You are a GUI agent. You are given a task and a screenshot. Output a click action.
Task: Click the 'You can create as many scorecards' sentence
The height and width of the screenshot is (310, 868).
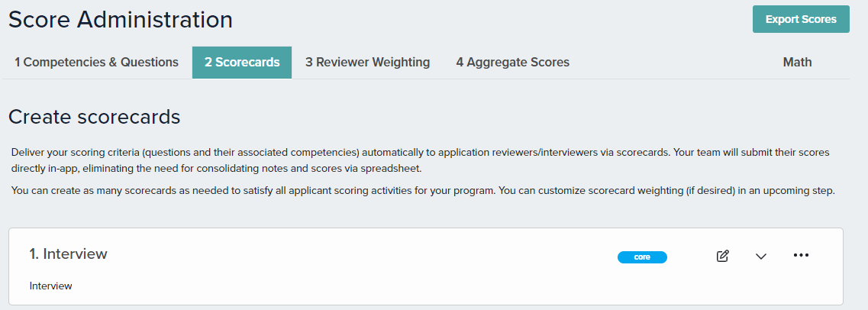click(x=253, y=191)
